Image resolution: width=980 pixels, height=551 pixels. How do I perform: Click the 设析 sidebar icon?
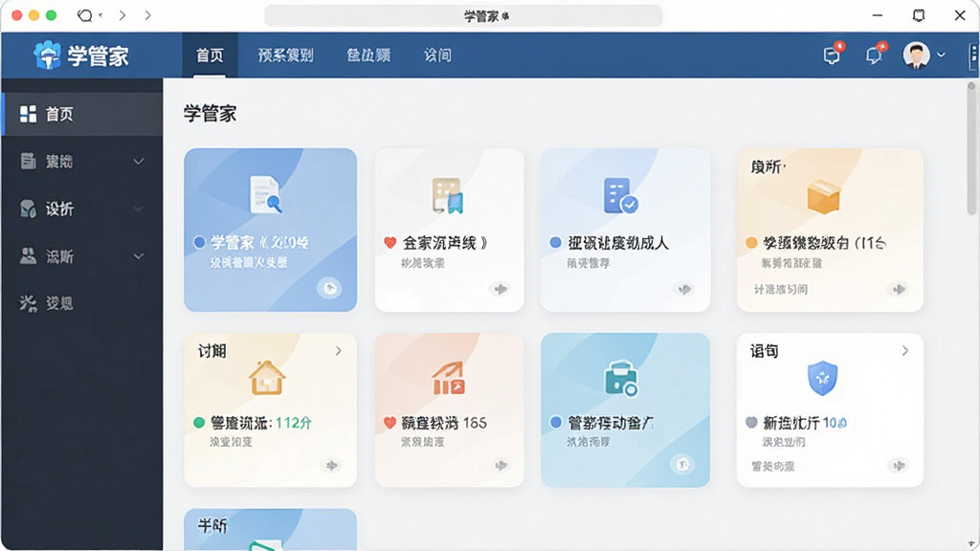28,209
